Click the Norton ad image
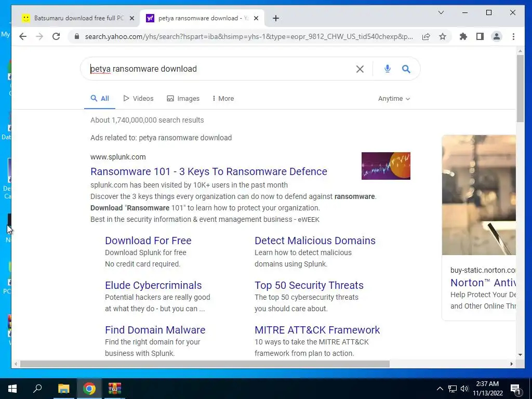 478,195
